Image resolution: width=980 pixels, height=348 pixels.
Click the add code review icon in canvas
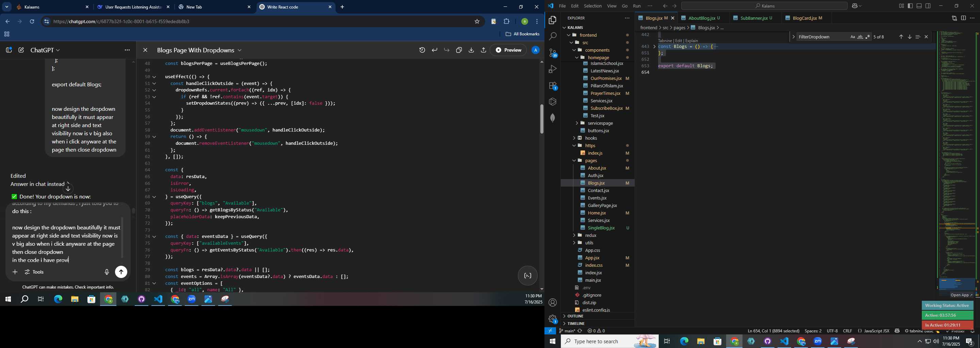click(527, 276)
